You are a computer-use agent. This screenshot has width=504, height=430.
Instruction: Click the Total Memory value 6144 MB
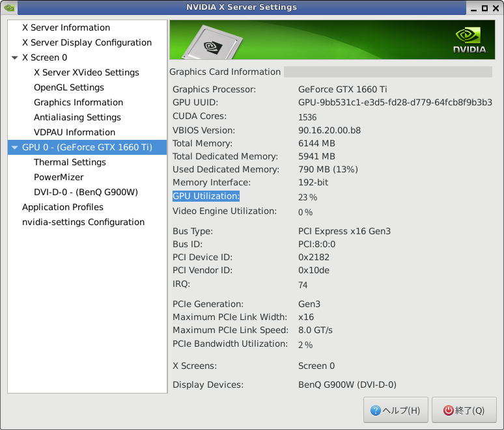[316, 143]
